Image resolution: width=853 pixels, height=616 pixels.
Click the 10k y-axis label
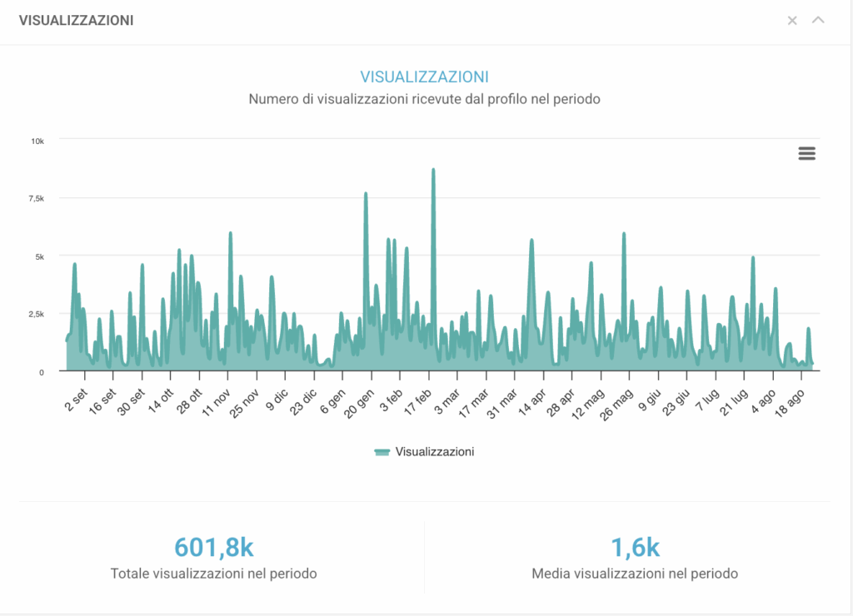click(x=37, y=142)
